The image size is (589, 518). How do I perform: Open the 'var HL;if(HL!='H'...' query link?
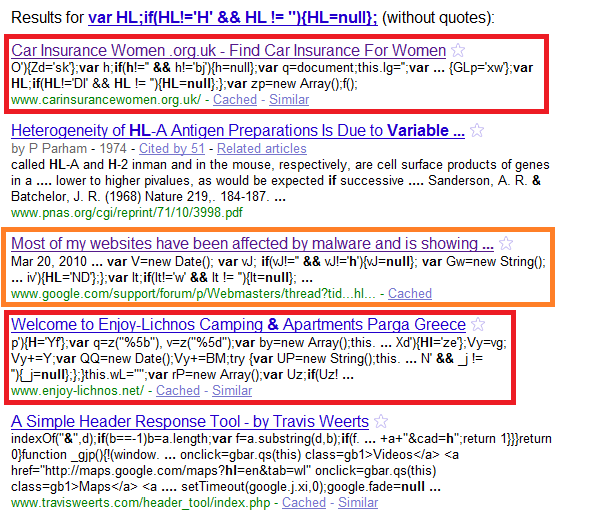233,18
